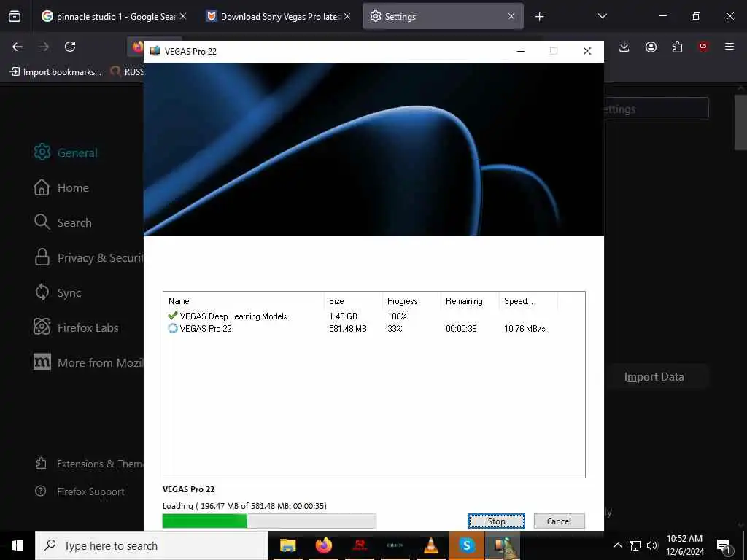
Task: Open the uBlock Origin extension icon
Action: pos(703,47)
